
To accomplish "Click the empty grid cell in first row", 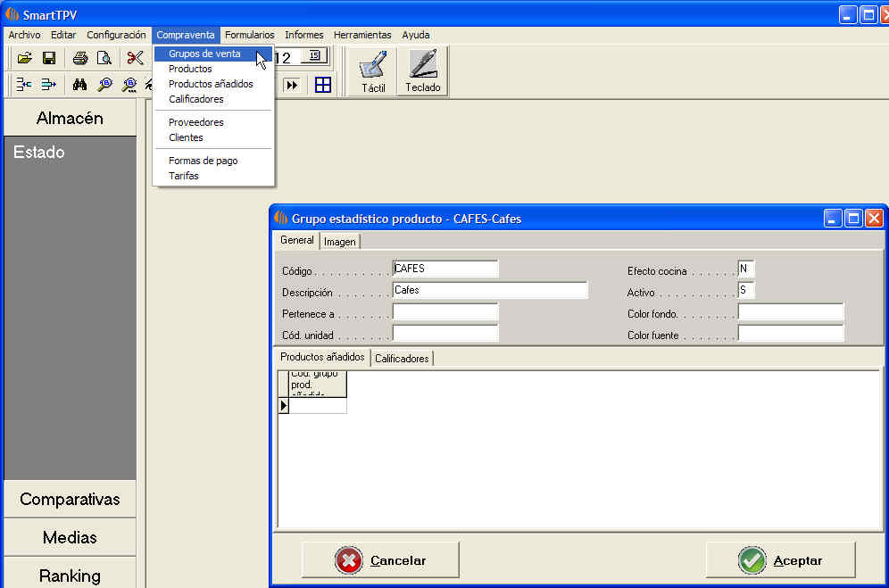I will click(x=318, y=405).
